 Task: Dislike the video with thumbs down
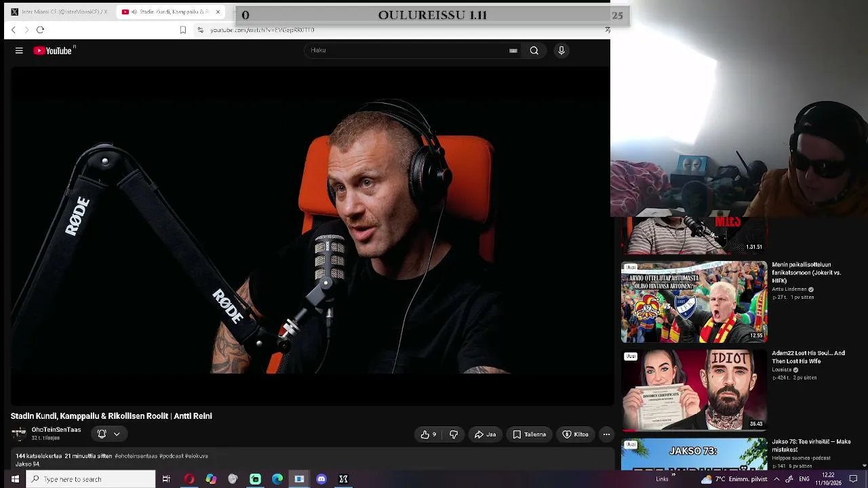[x=454, y=434]
